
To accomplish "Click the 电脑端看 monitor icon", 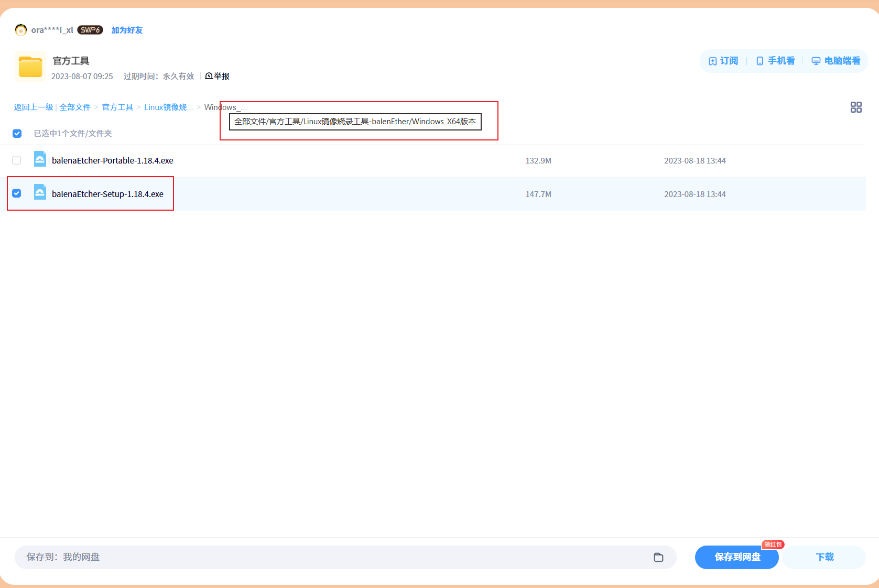I will 816,61.
